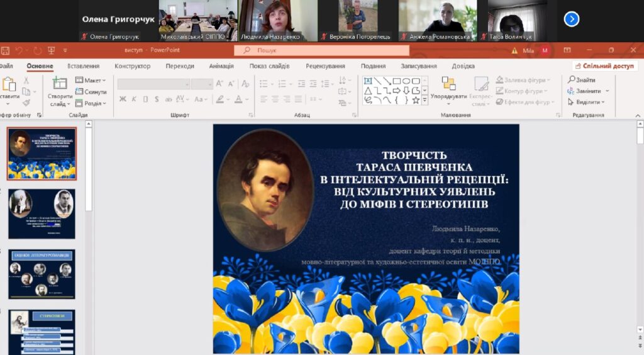This screenshot has height=355, width=644.
Task: Click the Пошук search box
Action: coord(321,50)
